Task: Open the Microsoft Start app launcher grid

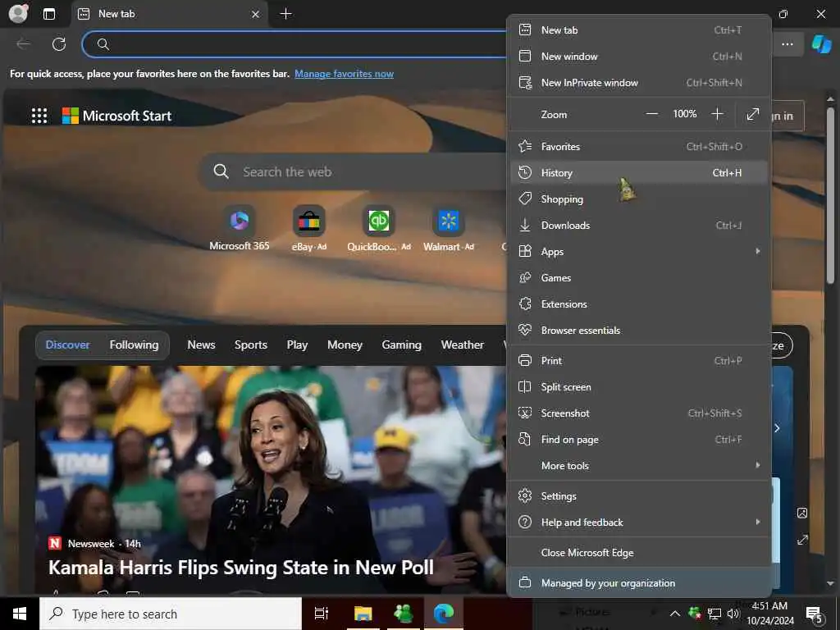Action: pos(39,116)
